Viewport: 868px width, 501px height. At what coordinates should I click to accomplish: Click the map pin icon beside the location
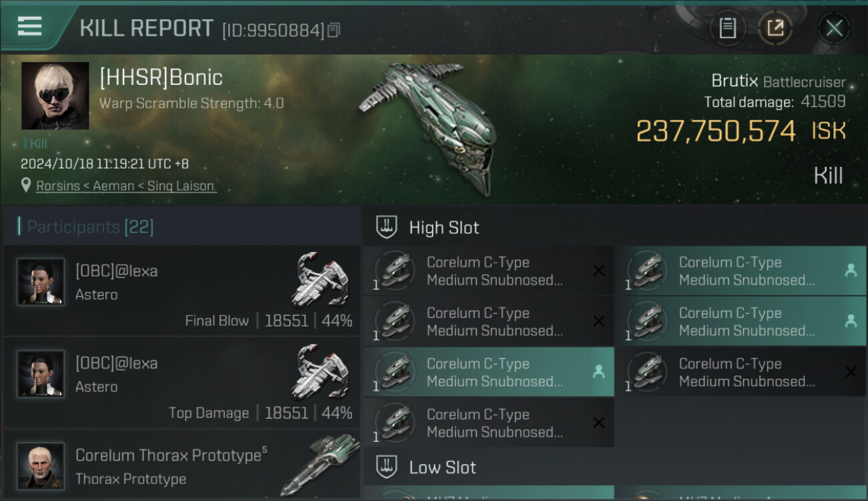[26, 186]
